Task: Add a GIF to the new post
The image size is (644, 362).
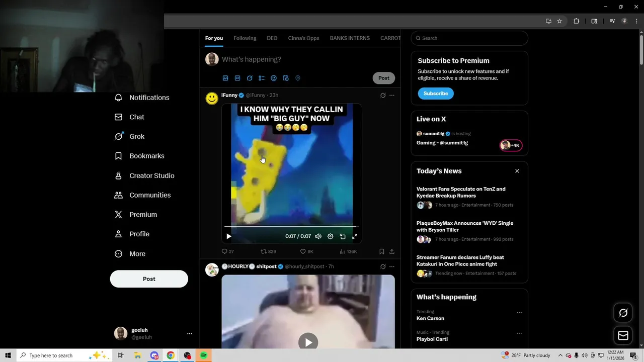Action: 237,78
